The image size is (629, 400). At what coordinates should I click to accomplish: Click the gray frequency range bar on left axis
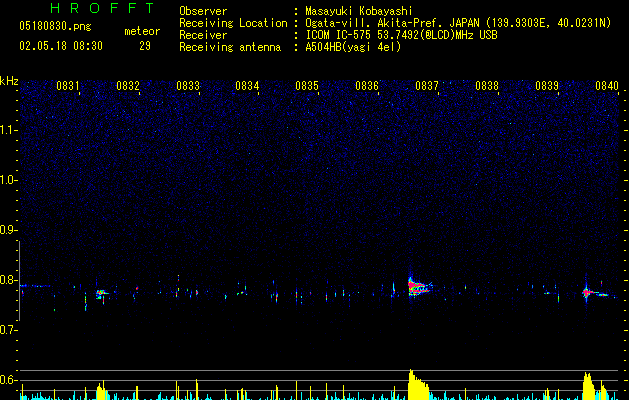click(19, 281)
